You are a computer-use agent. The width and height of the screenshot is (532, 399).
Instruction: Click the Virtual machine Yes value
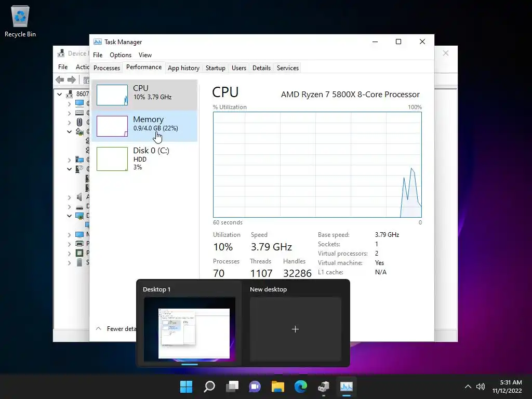379,262
